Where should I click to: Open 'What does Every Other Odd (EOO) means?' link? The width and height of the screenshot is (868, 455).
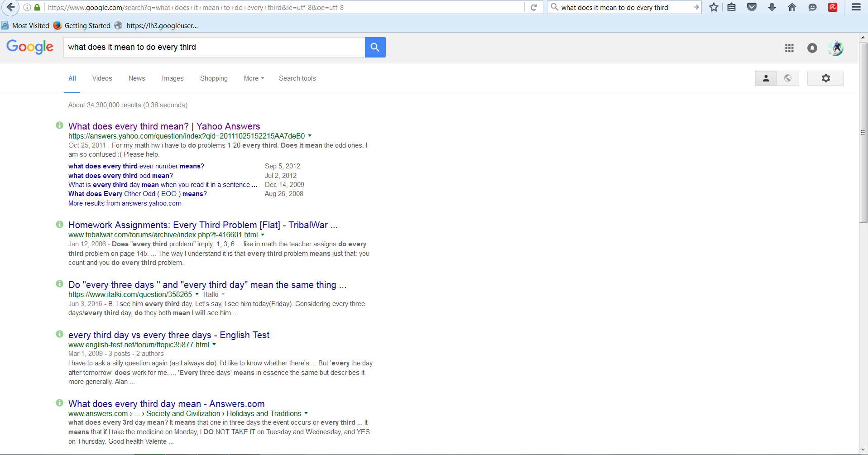138,194
